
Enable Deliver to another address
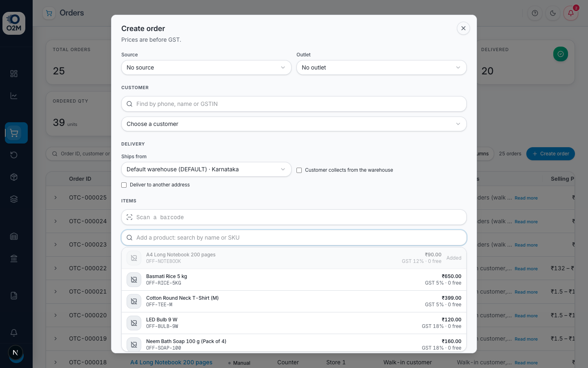click(x=124, y=185)
